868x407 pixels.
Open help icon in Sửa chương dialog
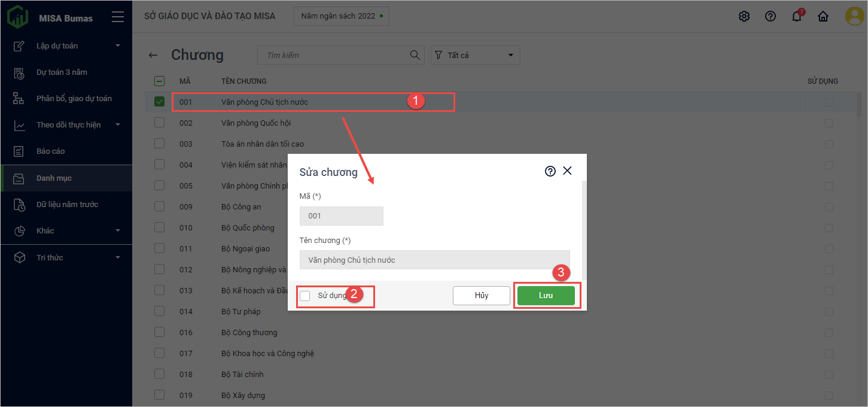[550, 171]
